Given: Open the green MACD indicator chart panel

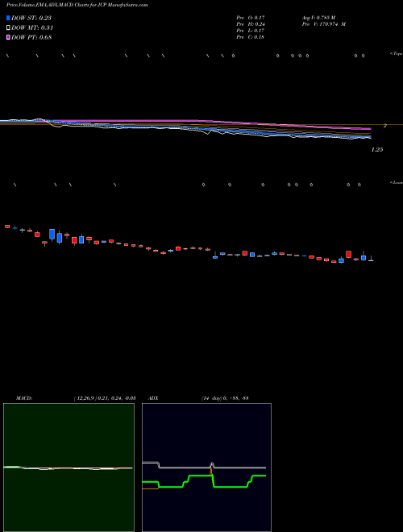Looking at the screenshot, I should [69, 468].
